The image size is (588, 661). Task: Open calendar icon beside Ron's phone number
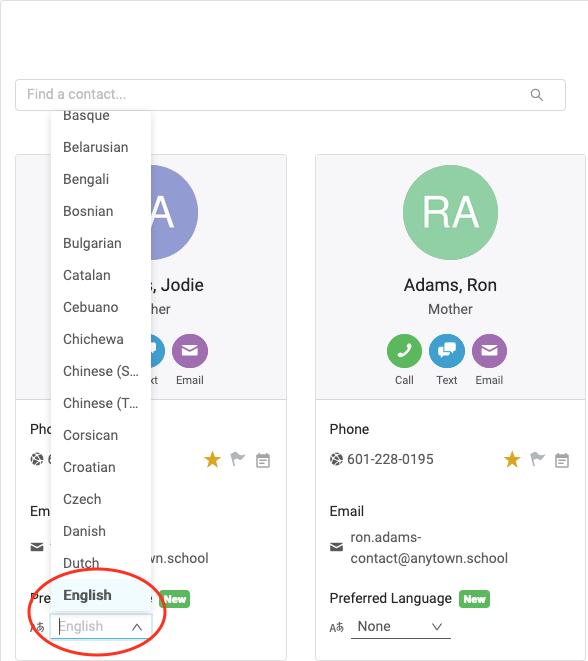click(561, 460)
